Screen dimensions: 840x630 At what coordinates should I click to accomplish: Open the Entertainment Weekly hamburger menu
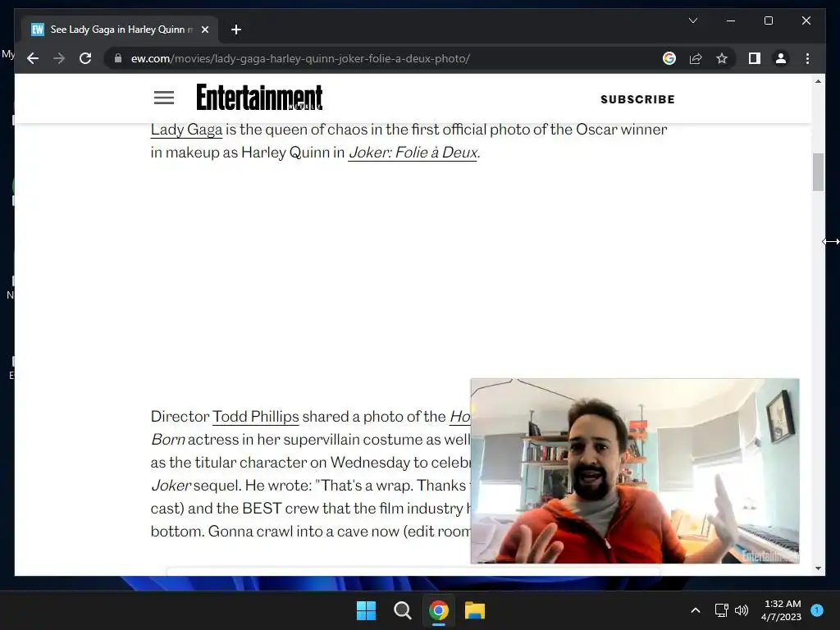tap(164, 98)
